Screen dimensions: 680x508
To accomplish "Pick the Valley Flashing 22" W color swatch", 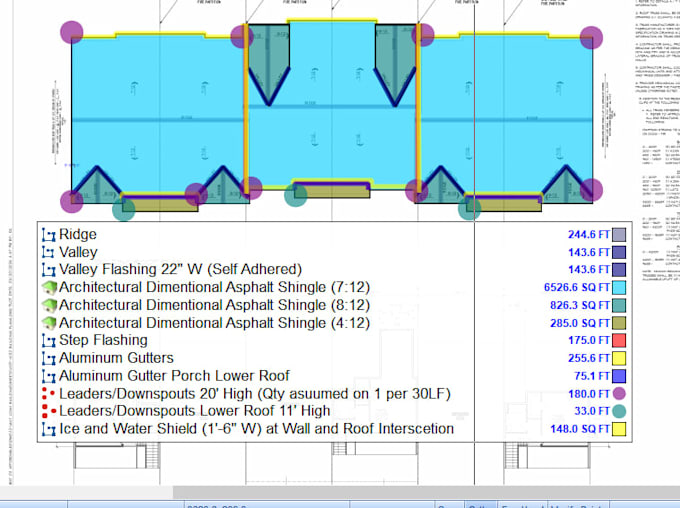I will coord(619,270).
